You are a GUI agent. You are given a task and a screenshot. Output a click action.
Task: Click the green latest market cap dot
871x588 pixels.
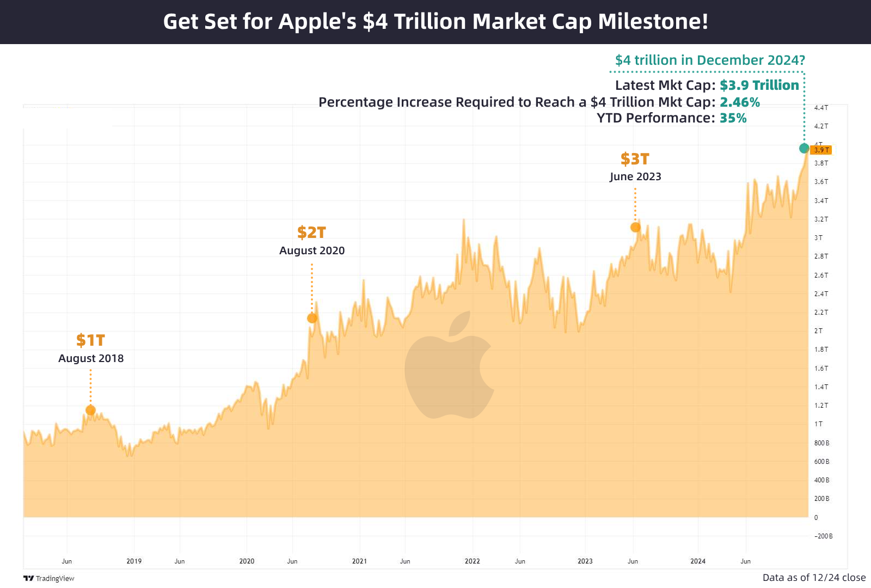coord(804,148)
